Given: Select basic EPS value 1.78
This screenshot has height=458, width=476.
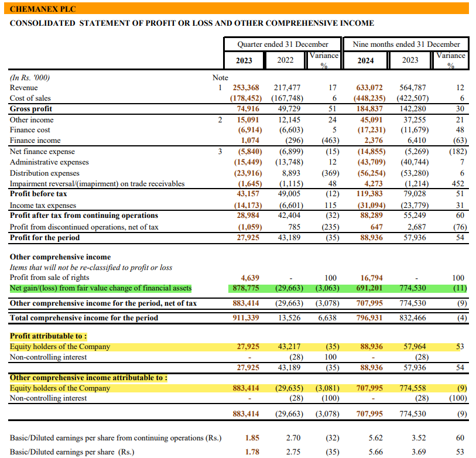Looking at the screenshot, I should pos(252,452).
